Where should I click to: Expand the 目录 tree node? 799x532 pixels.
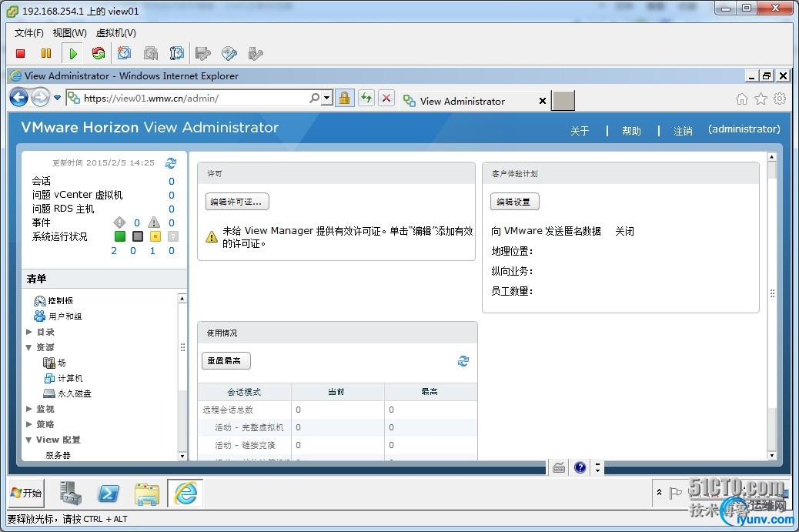pyautogui.click(x=29, y=332)
